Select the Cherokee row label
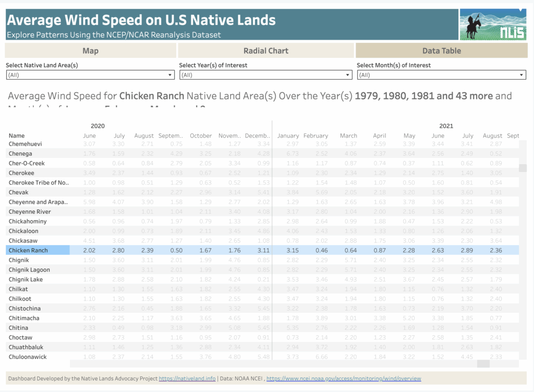Screen dimensions: 534x392 (21, 173)
